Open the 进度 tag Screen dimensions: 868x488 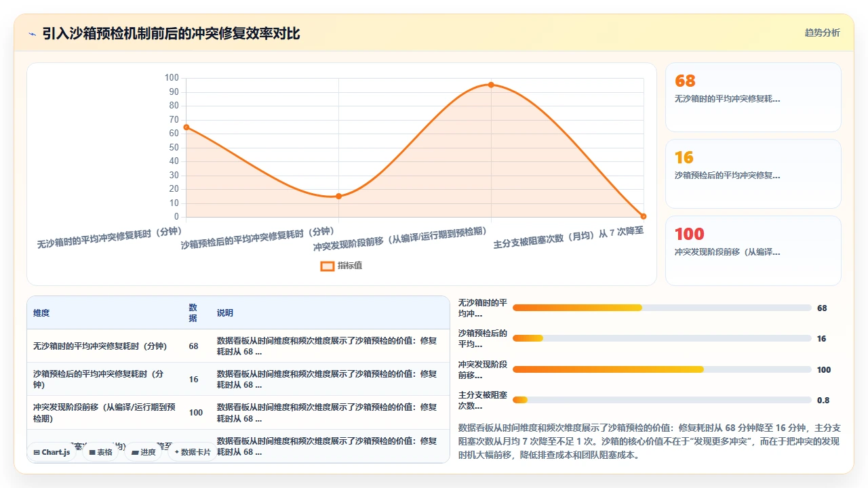(143, 452)
